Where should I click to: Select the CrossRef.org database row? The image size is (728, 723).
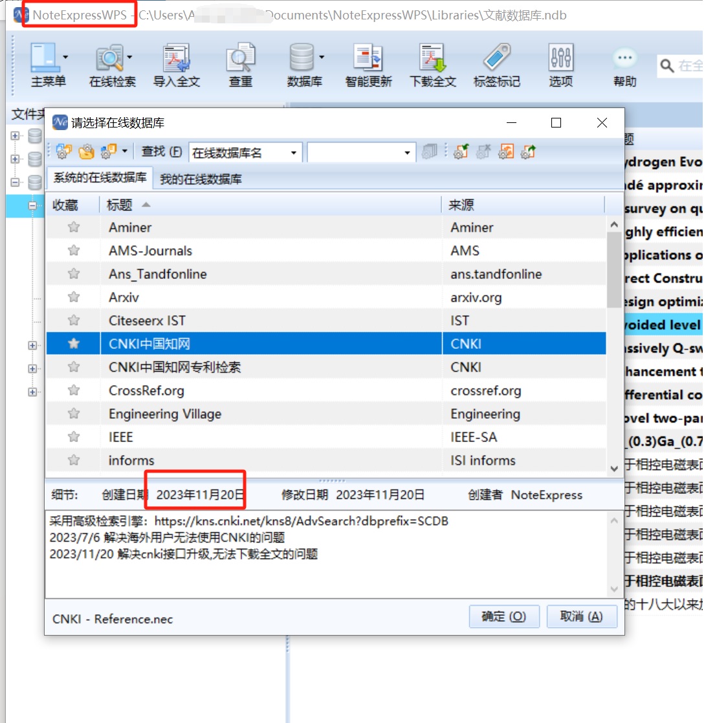click(x=326, y=390)
